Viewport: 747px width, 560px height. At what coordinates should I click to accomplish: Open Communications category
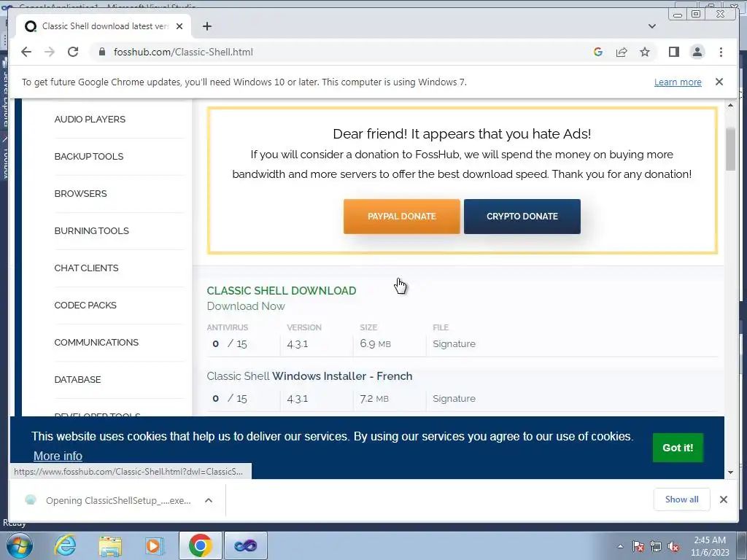[x=96, y=342]
